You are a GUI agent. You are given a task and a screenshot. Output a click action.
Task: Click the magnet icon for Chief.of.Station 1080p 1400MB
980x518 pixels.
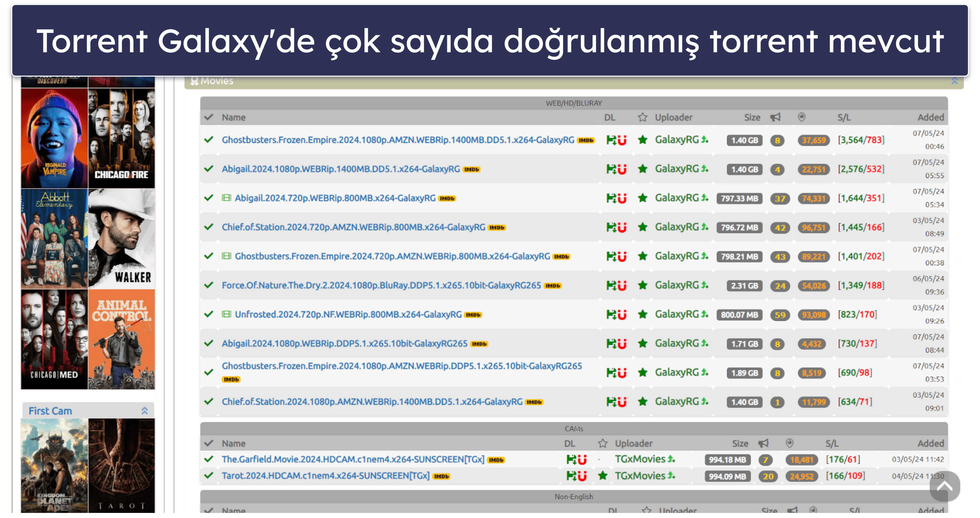pos(622,402)
